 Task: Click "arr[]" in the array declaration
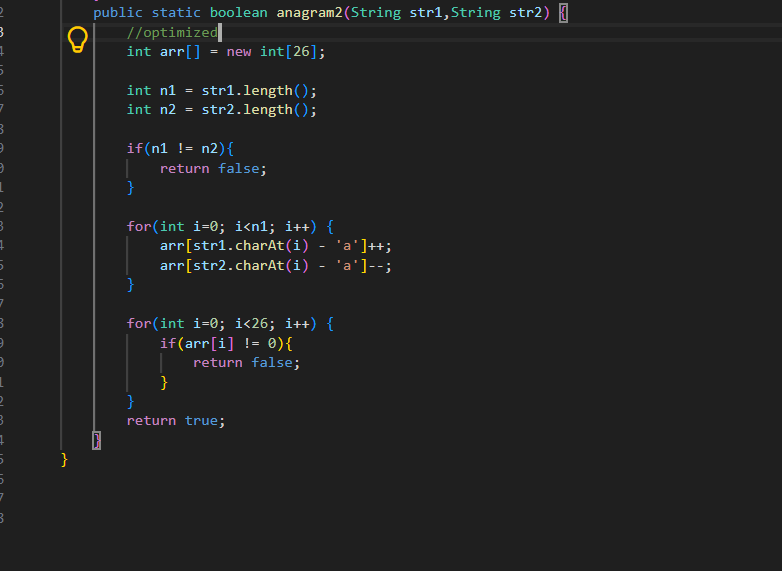[x=180, y=52]
